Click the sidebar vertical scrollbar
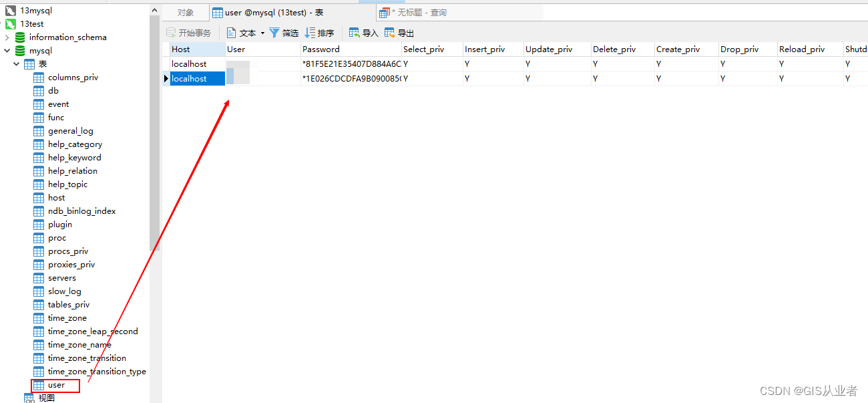The width and height of the screenshot is (868, 403). coord(155,134)
